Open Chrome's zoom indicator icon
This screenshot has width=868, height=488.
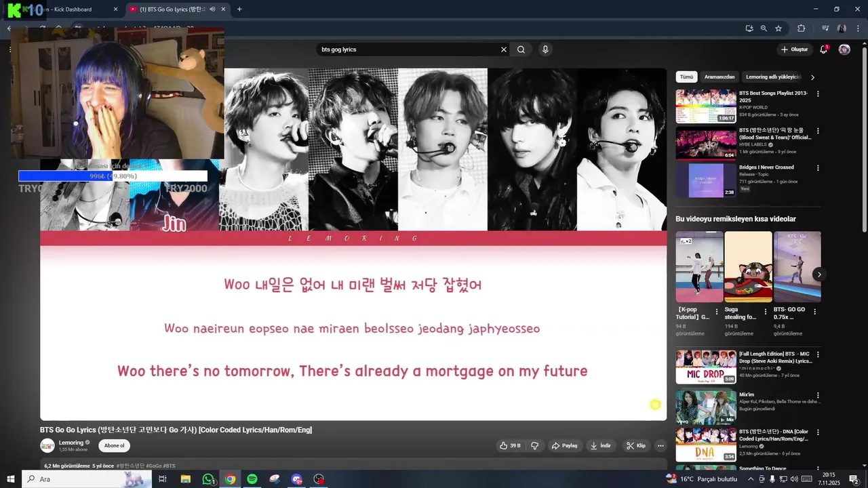point(764,28)
